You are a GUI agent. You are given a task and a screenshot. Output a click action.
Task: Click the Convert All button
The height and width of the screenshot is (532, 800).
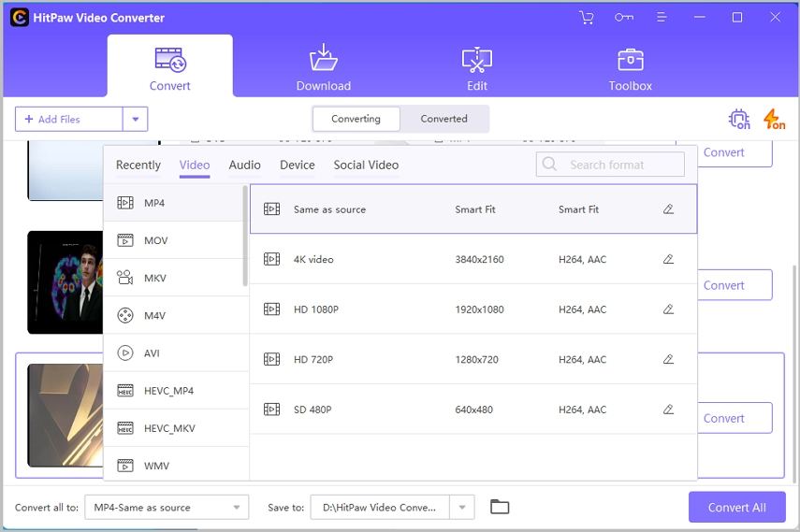736,507
